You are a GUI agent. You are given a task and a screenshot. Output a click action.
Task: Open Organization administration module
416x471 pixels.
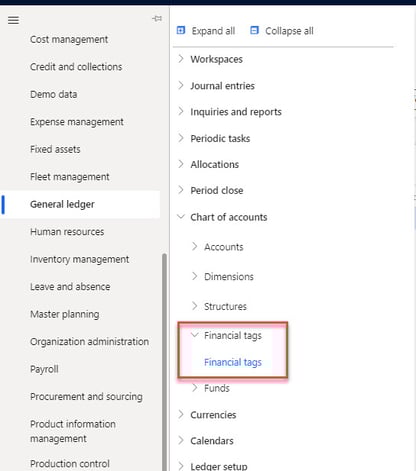click(x=89, y=342)
